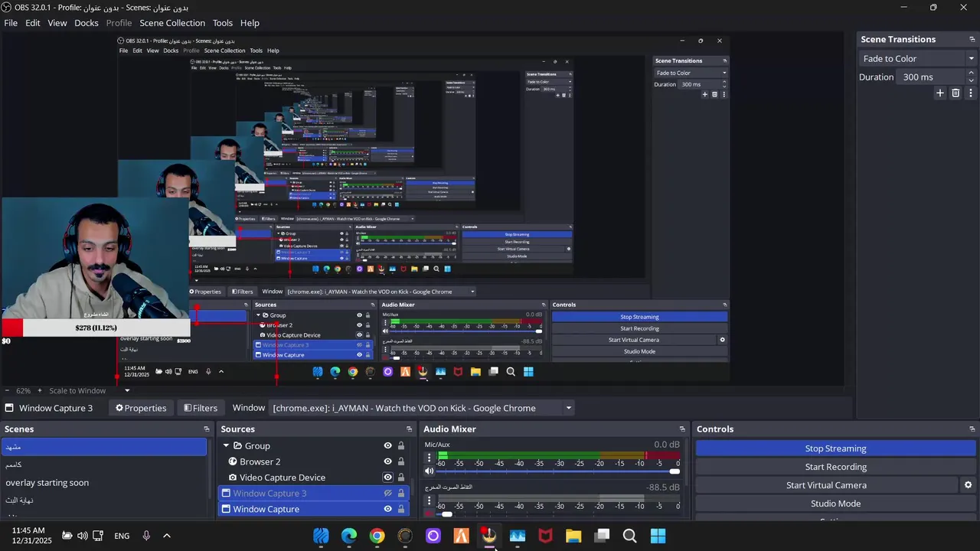Open McAfee from the taskbar
The image size is (980, 551).
click(545, 536)
